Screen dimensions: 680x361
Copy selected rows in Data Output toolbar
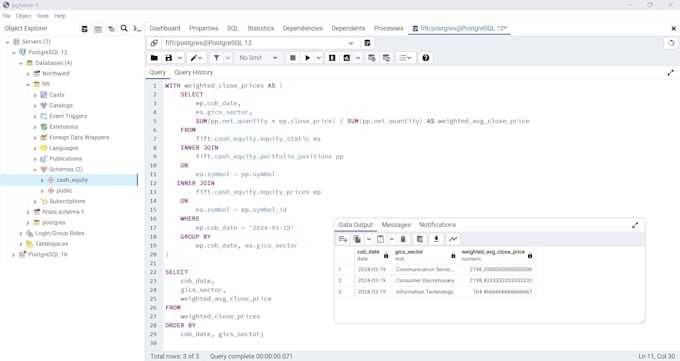[357, 239]
